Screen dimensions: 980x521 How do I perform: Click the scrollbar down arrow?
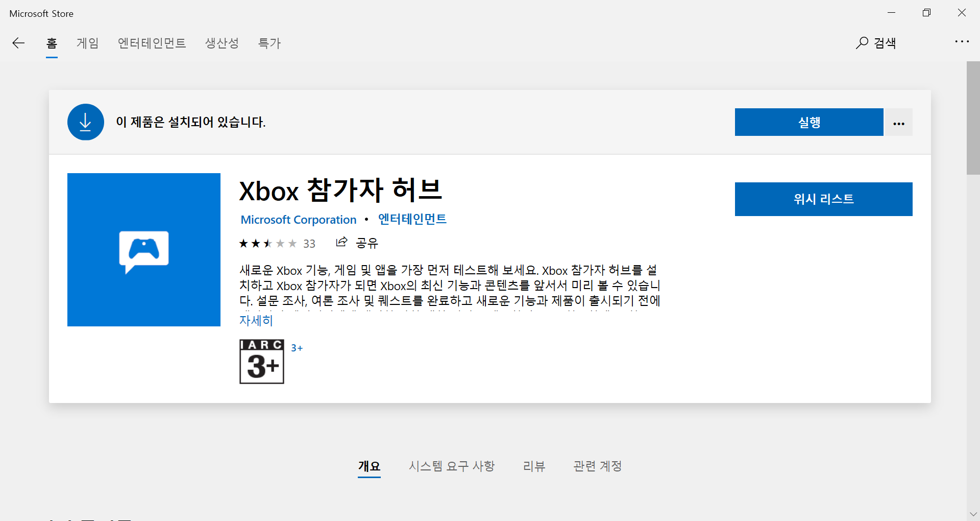[973, 514]
